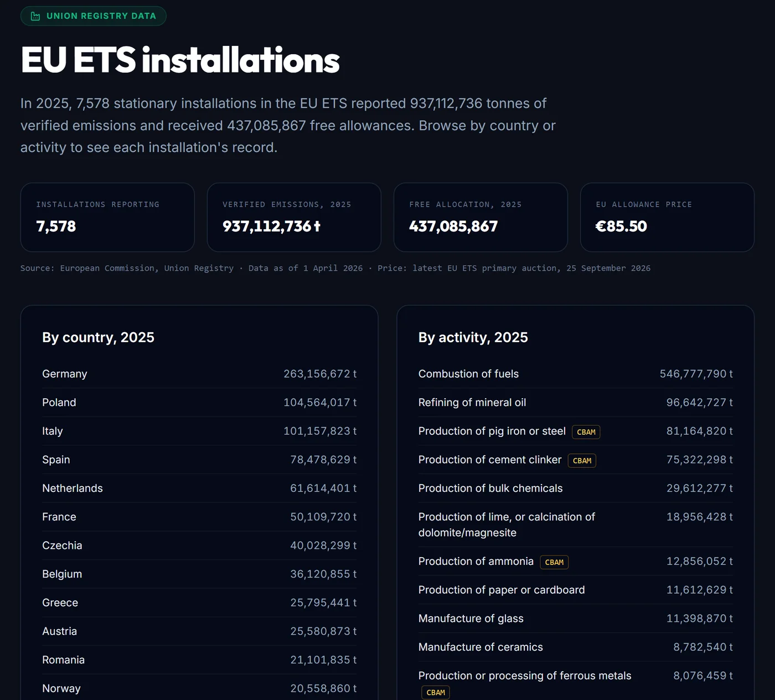The width and height of the screenshot is (775, 700).
Task: Click CBAM tag under ferrous metals
Action: coord(436,692)
